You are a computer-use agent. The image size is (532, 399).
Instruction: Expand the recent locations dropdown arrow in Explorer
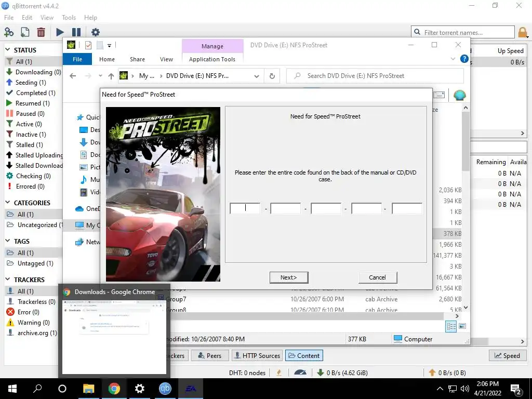coord(100,76)
